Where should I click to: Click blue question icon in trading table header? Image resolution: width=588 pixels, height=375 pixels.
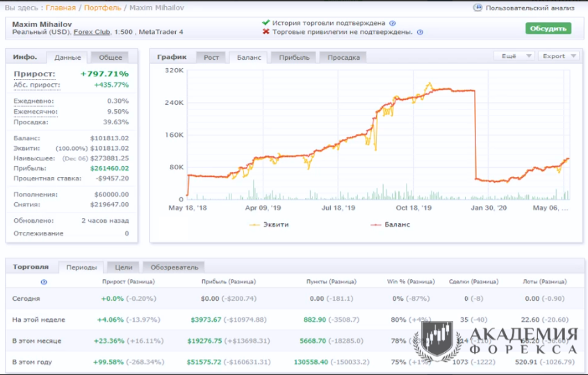[44, 282]
